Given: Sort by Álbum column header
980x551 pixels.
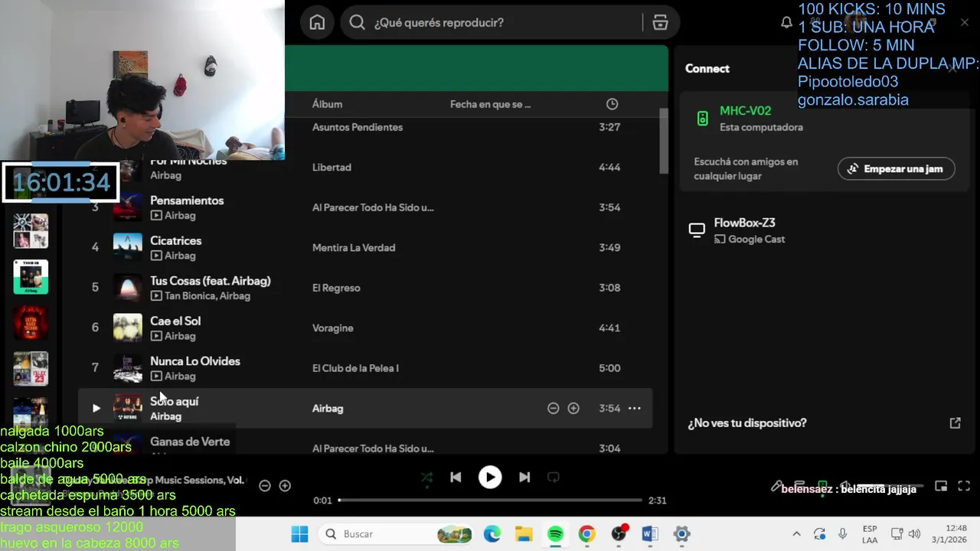Looking at the screenshot, I should pyautogui.click(x=327, y=104).
